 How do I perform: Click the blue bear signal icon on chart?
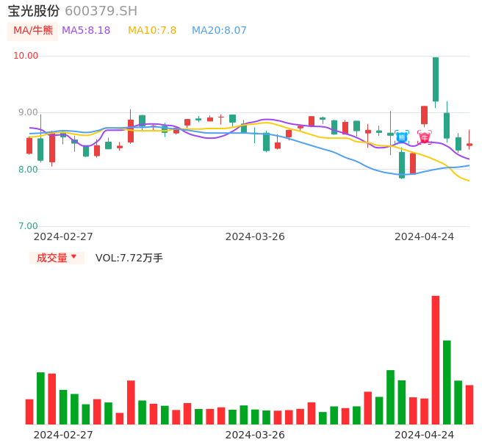[402, 137]
